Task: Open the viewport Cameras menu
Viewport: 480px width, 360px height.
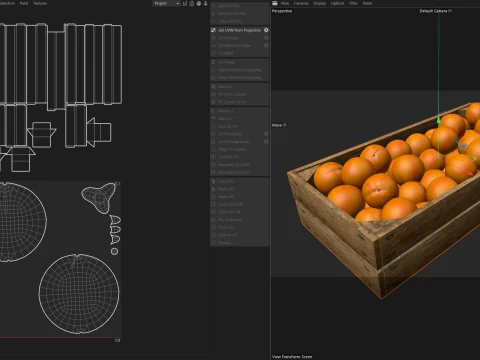Action: coord(301,3)
